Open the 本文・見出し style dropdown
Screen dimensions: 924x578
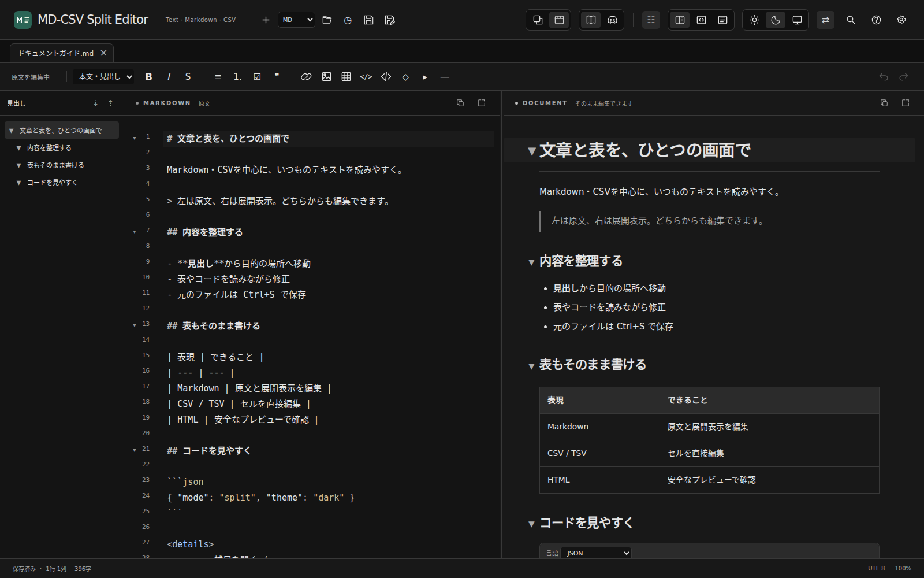[x=104, y=76]
